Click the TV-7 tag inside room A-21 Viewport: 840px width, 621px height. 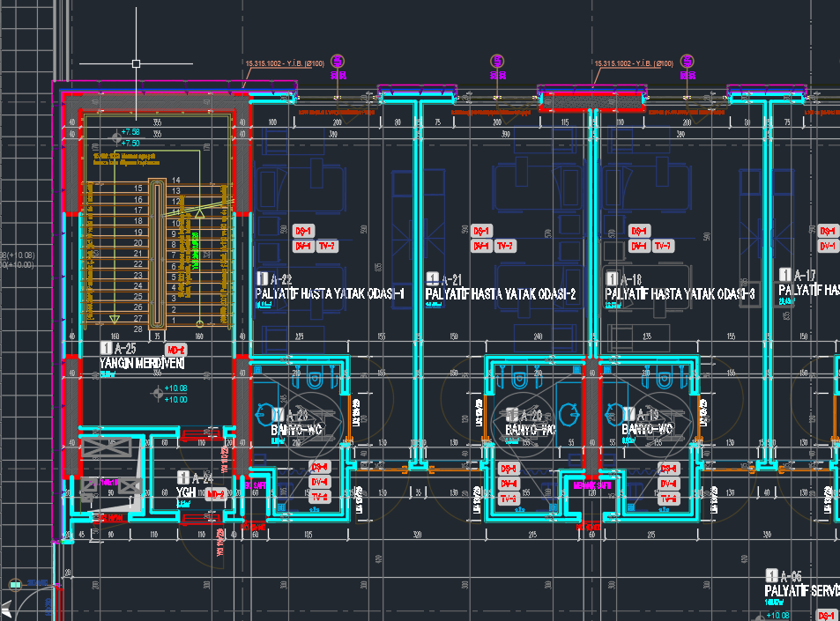[x=505, y=246]
